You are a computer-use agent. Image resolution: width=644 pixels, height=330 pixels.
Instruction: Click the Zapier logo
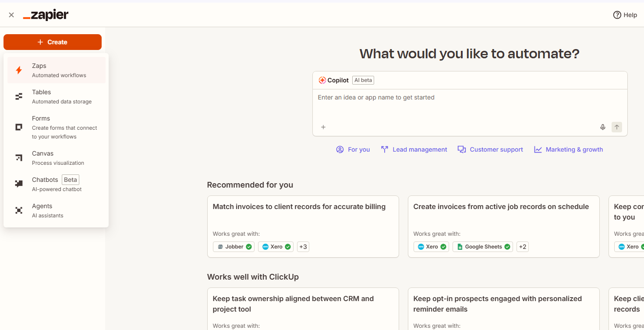(46, 15)
